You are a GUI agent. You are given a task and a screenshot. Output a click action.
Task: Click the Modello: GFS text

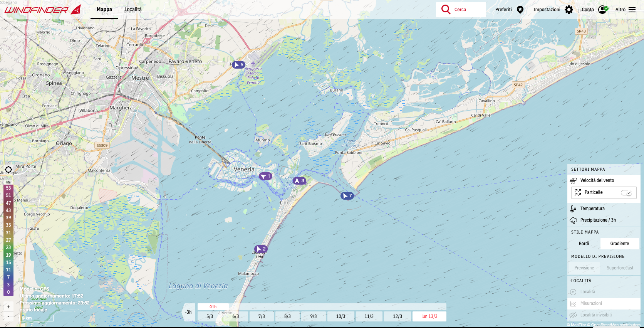coord(35,289)
